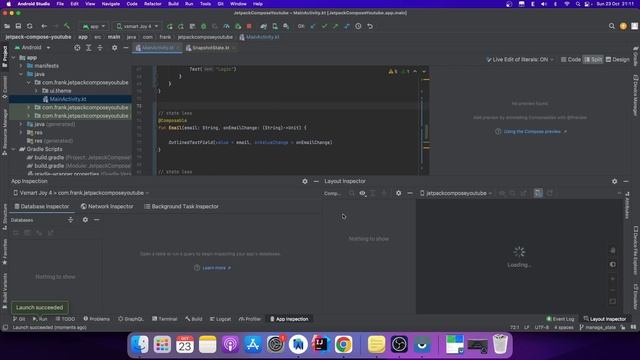The width and height of the screenshot is (640, 360).
Task: Open App Inspection process selector dropdown
Action: coord(81,193)
